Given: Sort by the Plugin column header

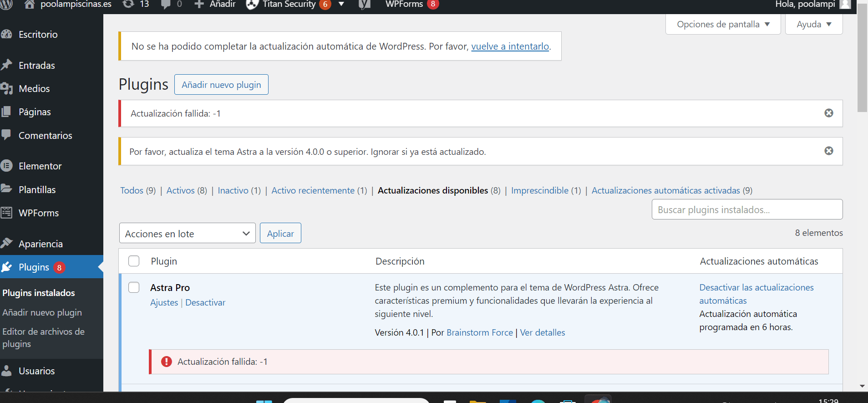Looking at the screenshot, I should [164, 261].
